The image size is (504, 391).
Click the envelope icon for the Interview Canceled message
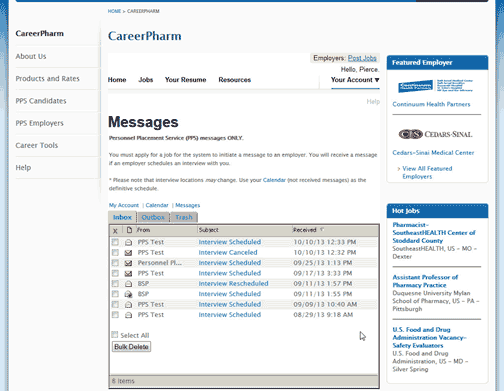128,253
